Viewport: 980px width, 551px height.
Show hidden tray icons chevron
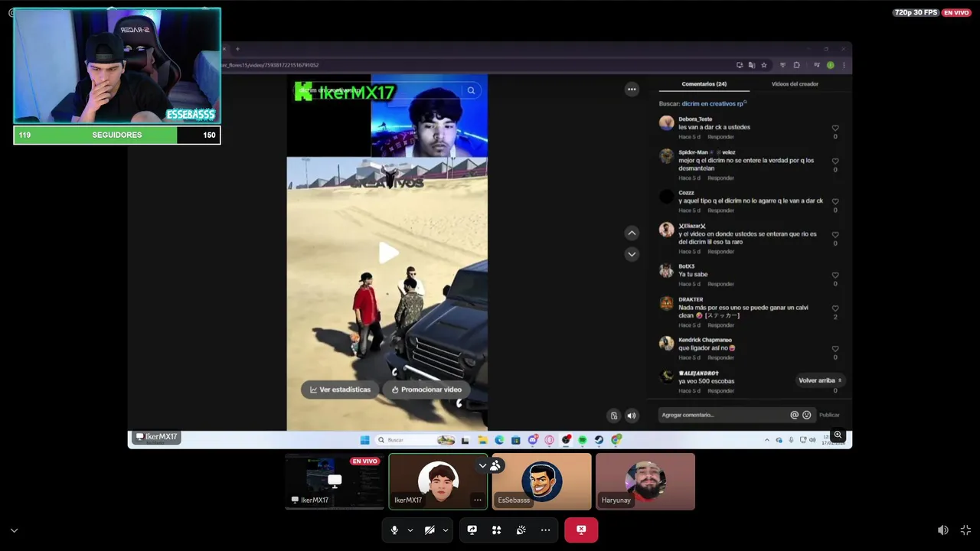767,440
